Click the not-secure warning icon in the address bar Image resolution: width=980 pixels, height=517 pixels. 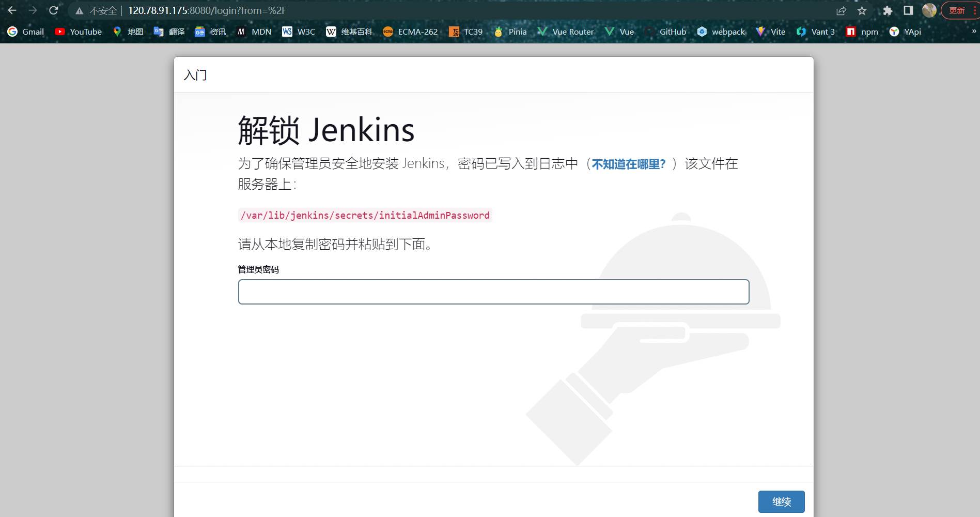point(79,11)
